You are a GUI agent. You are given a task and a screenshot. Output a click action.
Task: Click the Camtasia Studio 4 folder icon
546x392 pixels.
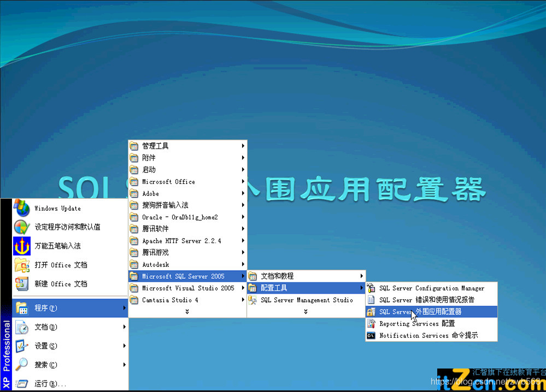(x=134, y=300)
